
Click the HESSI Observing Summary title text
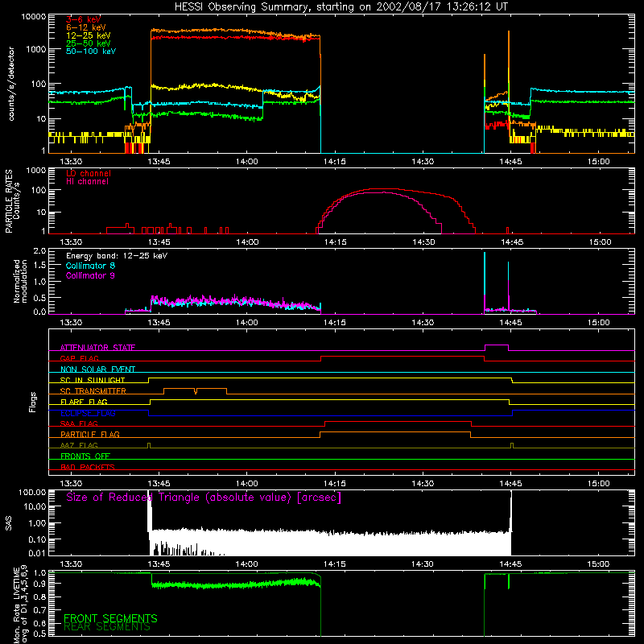click(341, 7)
